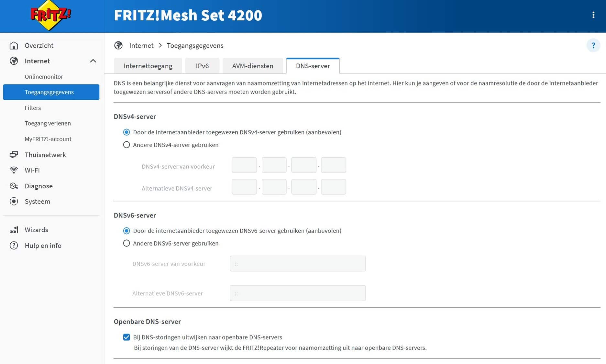This screenshot has width=606, height=364.
Task: Select 'Andere DNSv4-server gebruiken' radio button
Action: tap(127, 145)
